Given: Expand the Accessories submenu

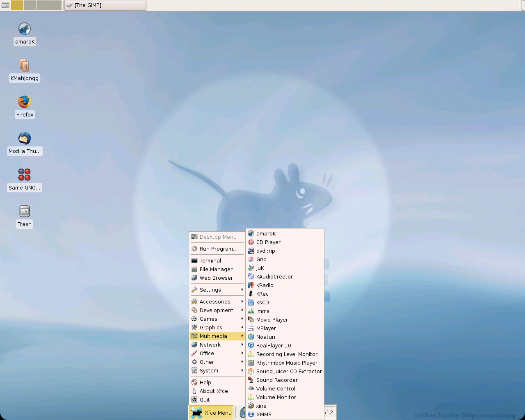Looking at the screenshot, I should (x=217, y=301).
